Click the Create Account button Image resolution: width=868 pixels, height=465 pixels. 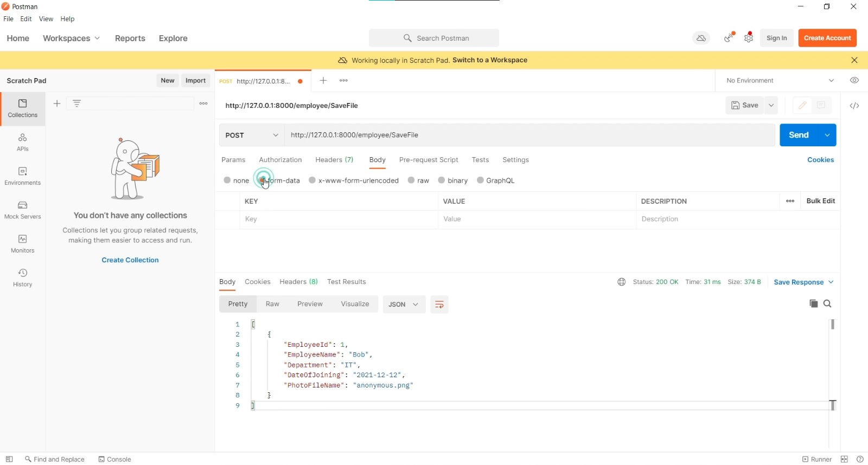coord(827,38)
